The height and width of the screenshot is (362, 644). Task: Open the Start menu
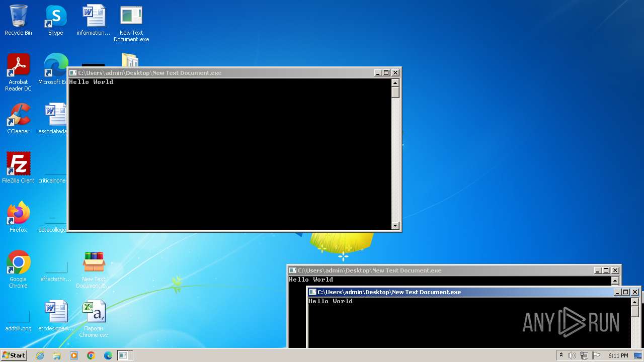click(14, 355)
